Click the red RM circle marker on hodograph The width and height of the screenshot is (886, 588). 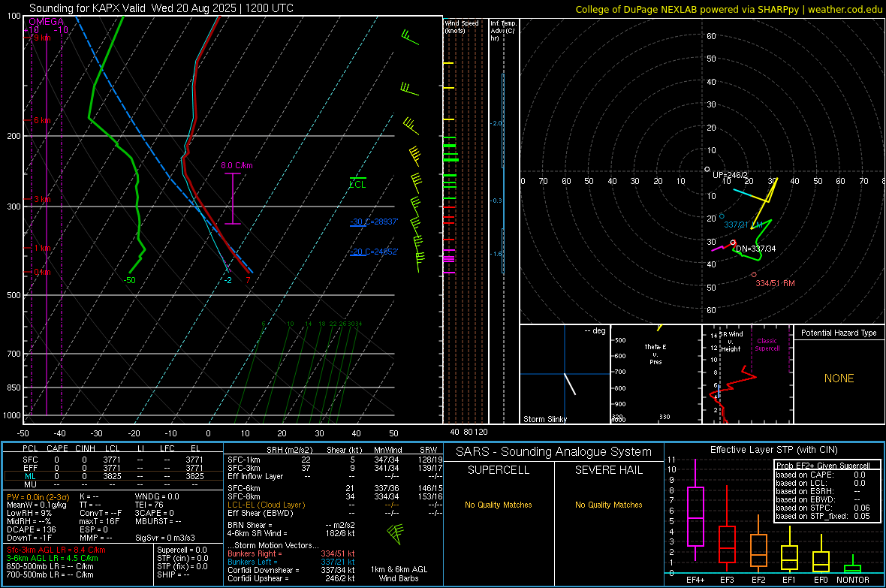click(x=754, y=275)
